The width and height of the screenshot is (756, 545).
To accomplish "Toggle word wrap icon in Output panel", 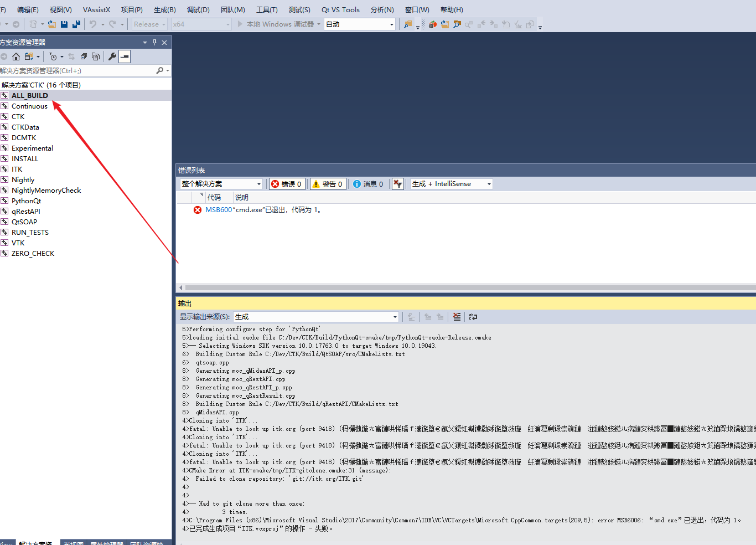I will coord(473,317).
